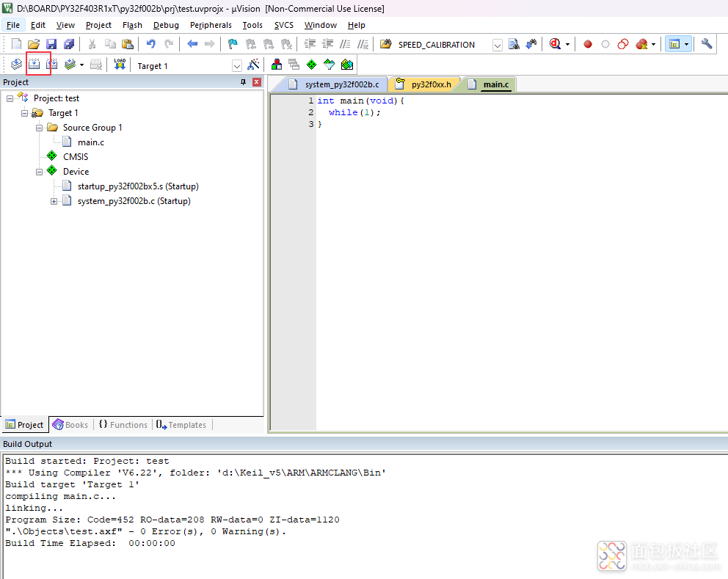The height and width of the screenshot is (579, 728).
Task: Disable all breakpoints with the double circle icon
Action: point(623,44)
